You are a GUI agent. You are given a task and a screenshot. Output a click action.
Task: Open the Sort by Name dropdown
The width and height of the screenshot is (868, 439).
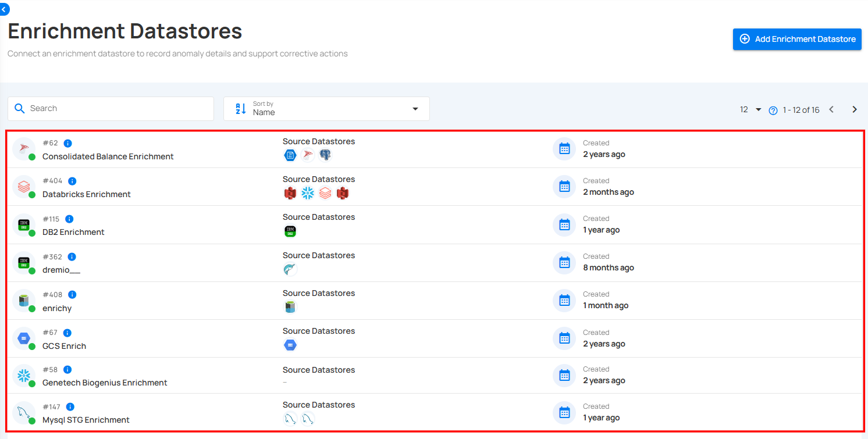tap(326, 109)
